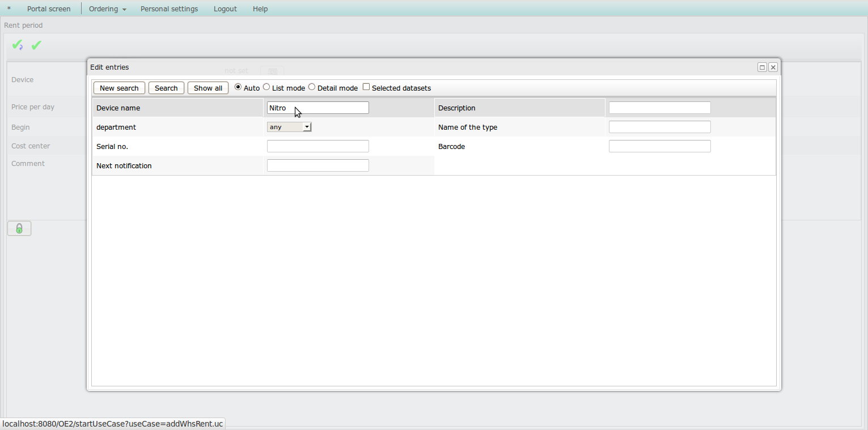The width and height of the screenshot is (868, 430).
Task: Enable the Selected datasets checkbox
Action: click(366, 87)
